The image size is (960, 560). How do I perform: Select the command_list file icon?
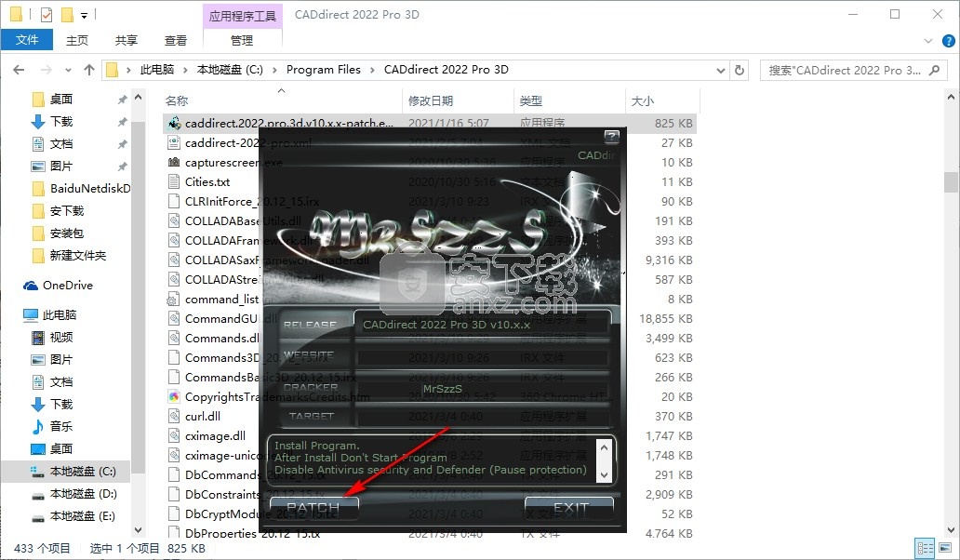click(x=174, y=300)
